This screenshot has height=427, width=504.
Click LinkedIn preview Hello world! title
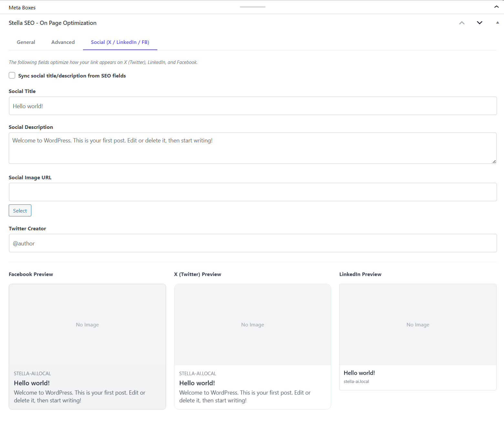(359, 373)
